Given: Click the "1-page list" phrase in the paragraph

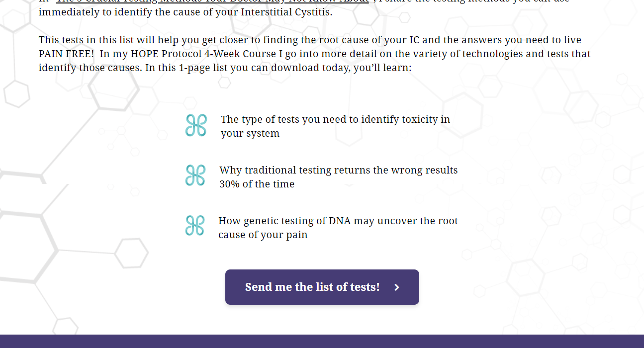Looking at the screenshot, I should pyautogui.click(x=203, y=68).
